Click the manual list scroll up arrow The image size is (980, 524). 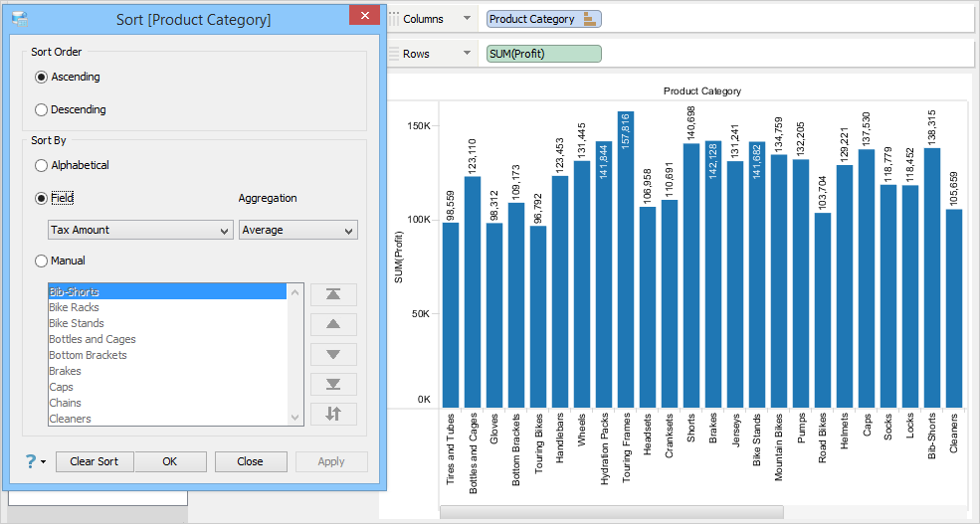click(x=295, y=291)
